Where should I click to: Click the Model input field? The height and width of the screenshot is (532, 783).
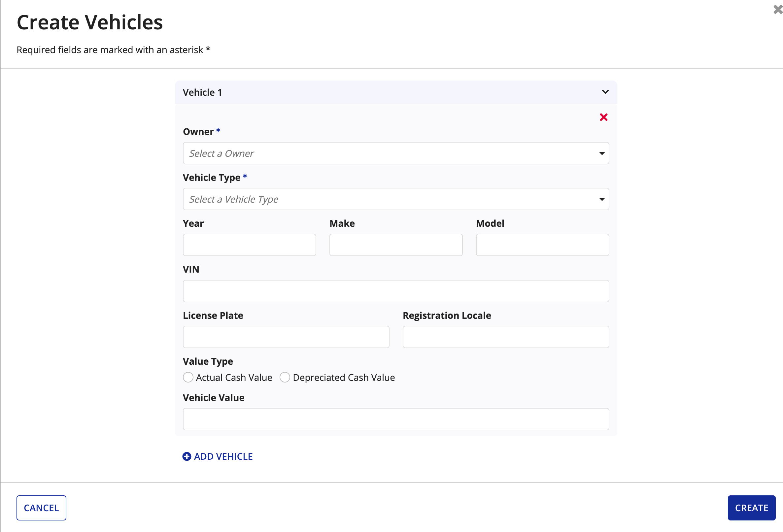coord(542,245)
